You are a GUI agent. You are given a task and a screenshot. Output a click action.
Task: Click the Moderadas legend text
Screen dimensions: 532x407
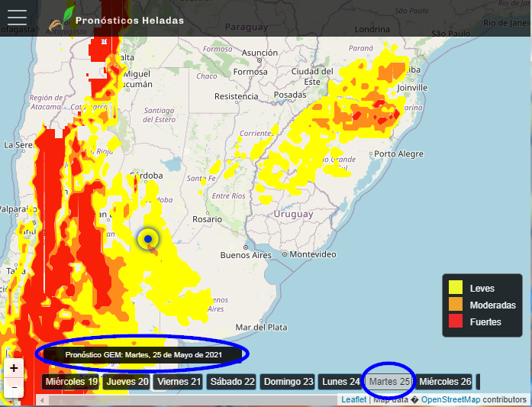(x=492, y=305)
